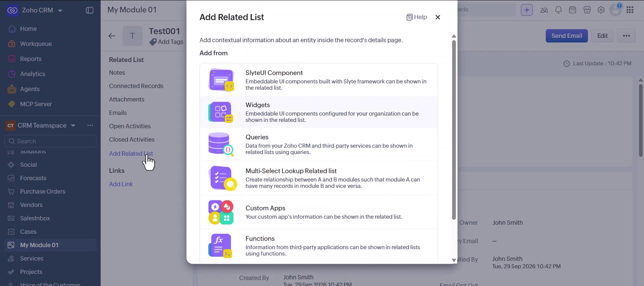
Task: Open CRM Teamspace more options menu
Action: tap(90, 126)
